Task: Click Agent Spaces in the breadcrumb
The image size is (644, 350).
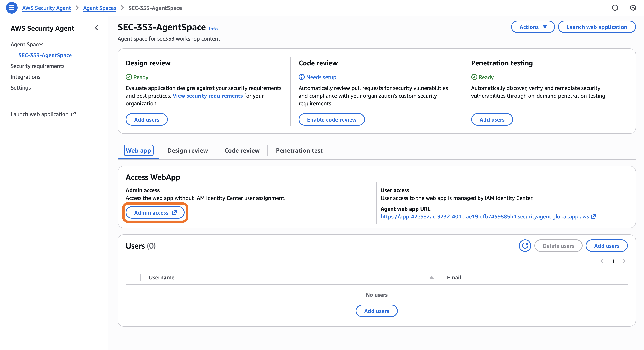Action: tap(99, 8)
